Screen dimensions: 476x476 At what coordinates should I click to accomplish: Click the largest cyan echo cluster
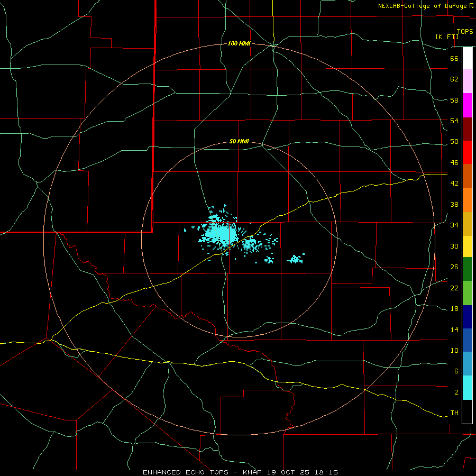(220, 233)
